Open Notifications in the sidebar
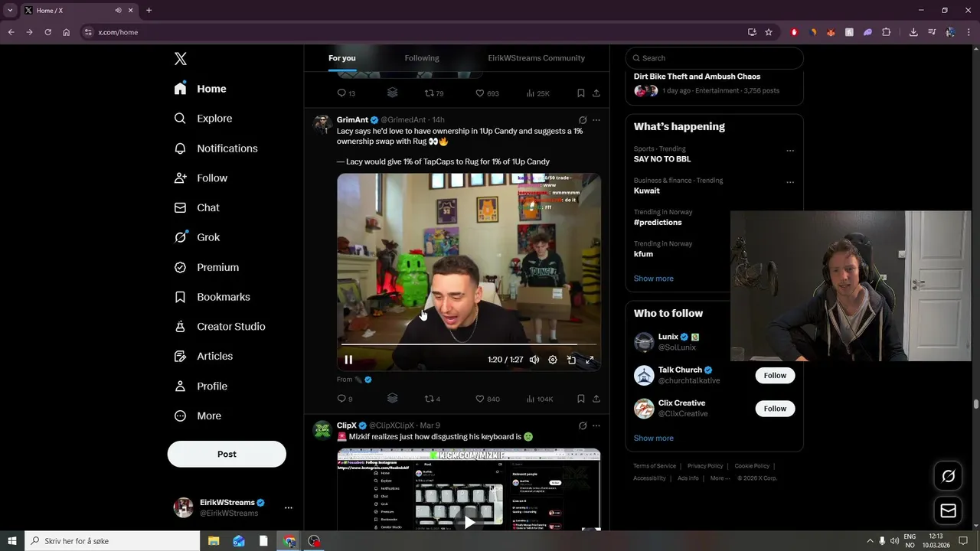980x551 pixels. (217, 148)
